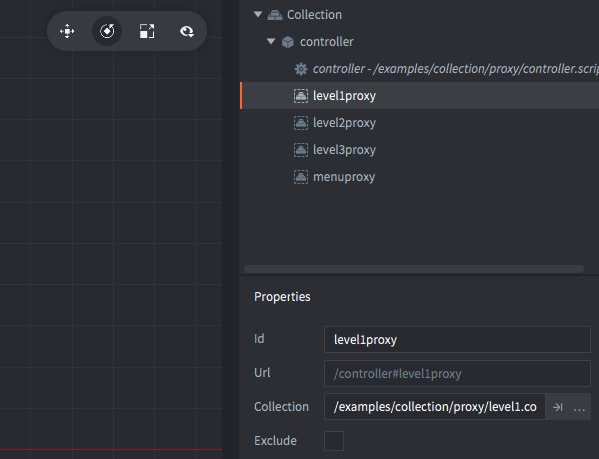Click the Collection path input field
599x459 pixels.
435,407
